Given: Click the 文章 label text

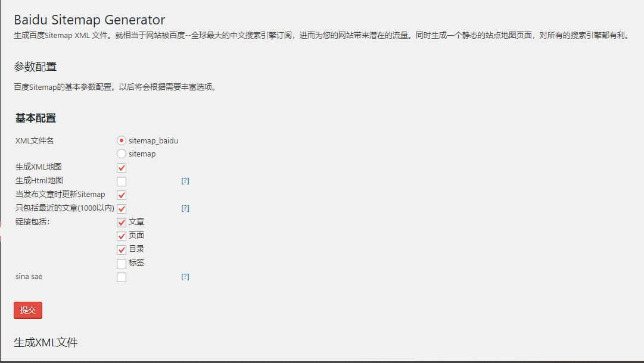Looking at the screenshot, I should coord(136,222).
